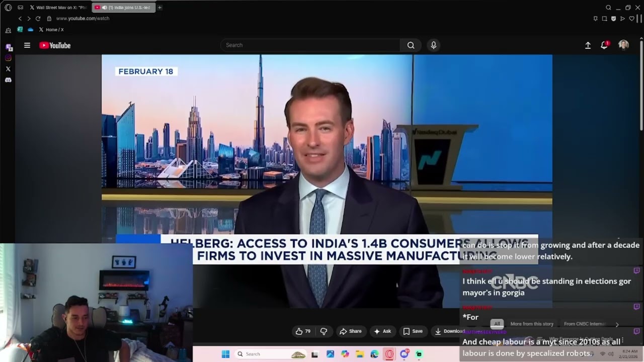644x362 pixels.
Task: Open the Twitch sidebar panel
Action: 9,47
